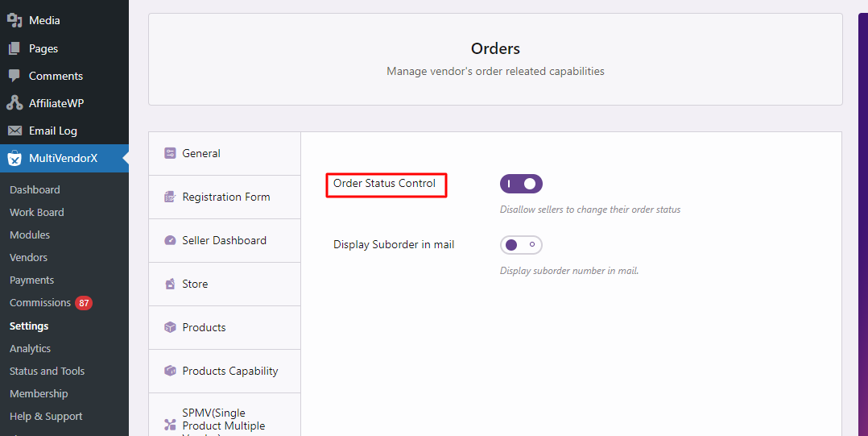Click the Media icon in sidebar
Image resolution: width=868 pixels, height=436 pixels.
click(14, 20)
